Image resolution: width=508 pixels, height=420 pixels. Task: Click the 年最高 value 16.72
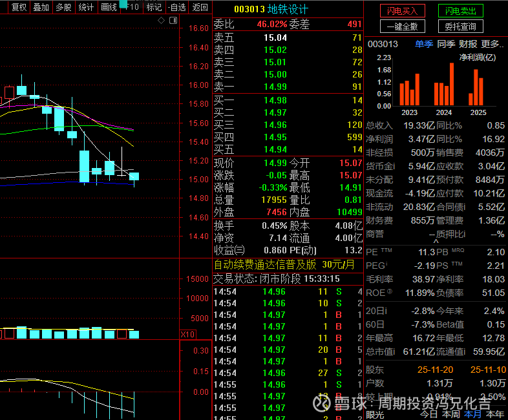(x=423, y=339)
